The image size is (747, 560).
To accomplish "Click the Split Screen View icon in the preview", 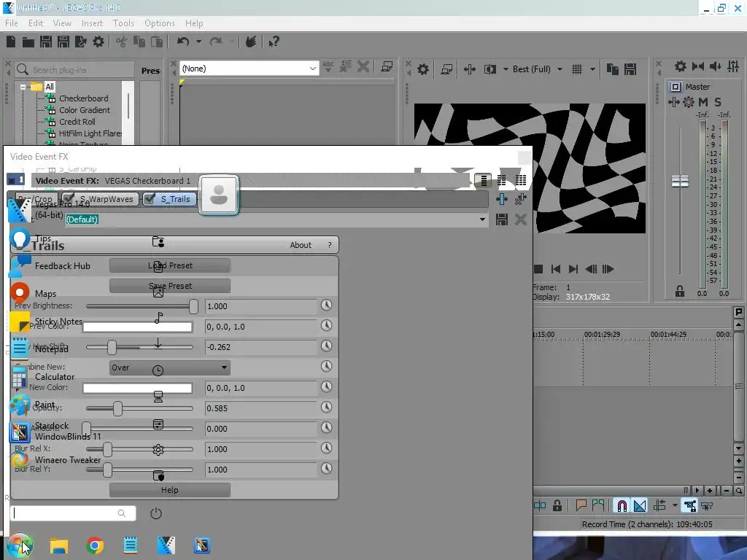I will click(x=489, y=69).
